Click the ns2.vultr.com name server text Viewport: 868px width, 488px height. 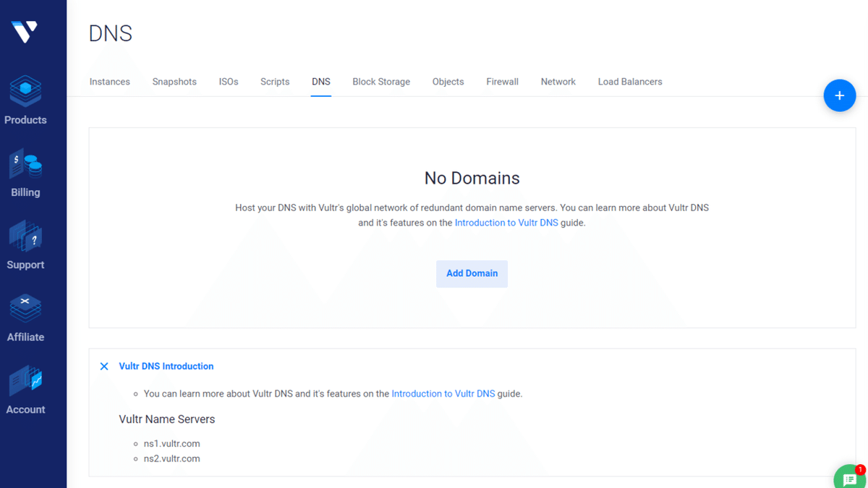click(x=172, y=459)
